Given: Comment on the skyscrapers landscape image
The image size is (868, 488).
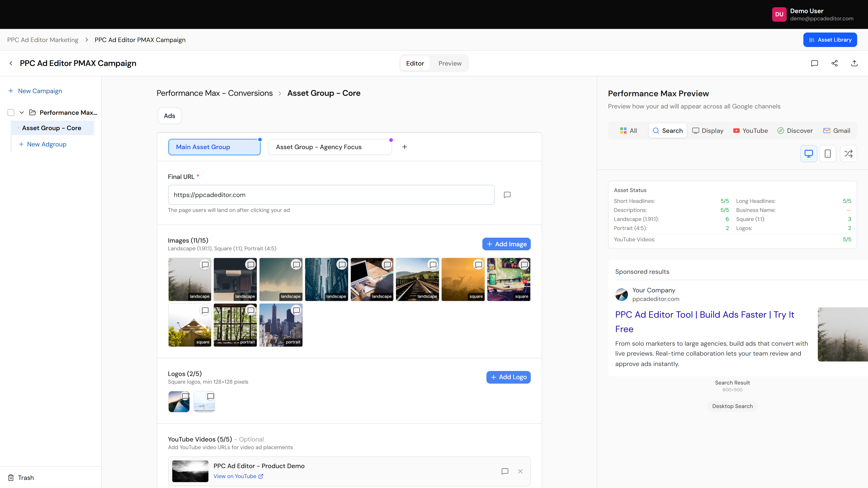Looking at the screenshot, I should [342, 265].
